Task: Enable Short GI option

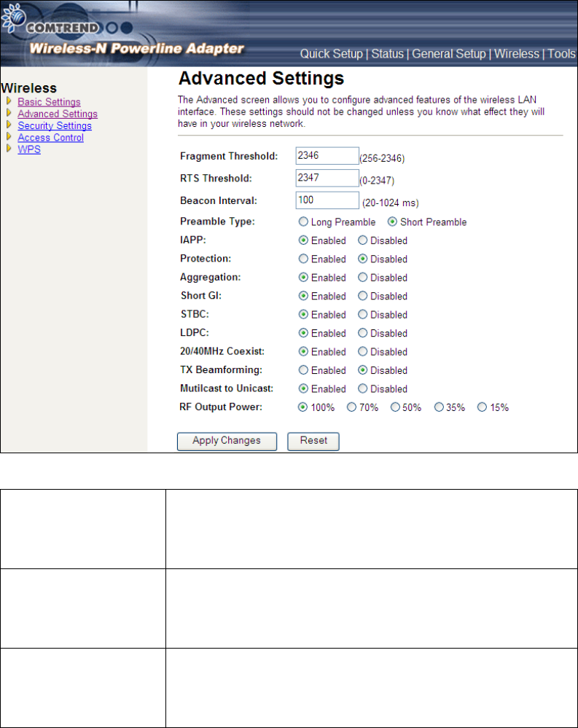Action: pyautogui.click(x=303, y=296)
